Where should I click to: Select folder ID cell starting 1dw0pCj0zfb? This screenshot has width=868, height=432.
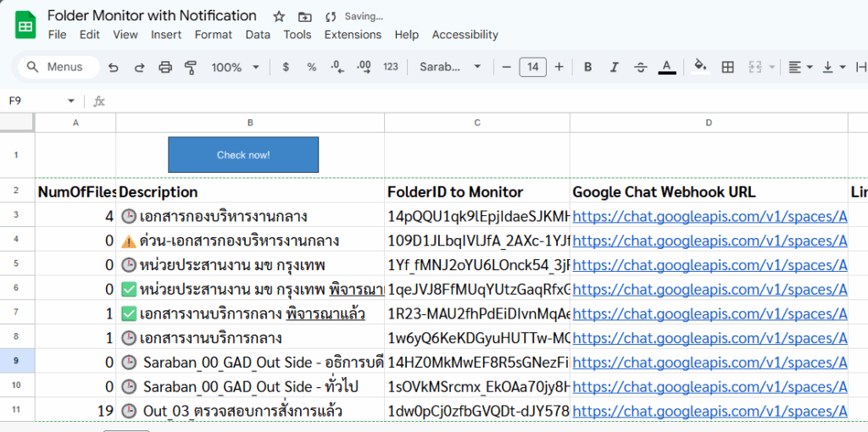(x=477, y=411)
